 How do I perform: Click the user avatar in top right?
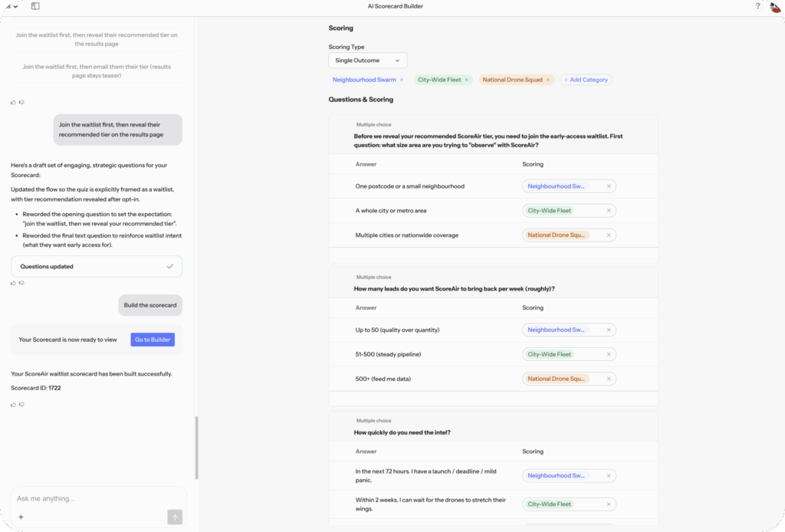775,7
